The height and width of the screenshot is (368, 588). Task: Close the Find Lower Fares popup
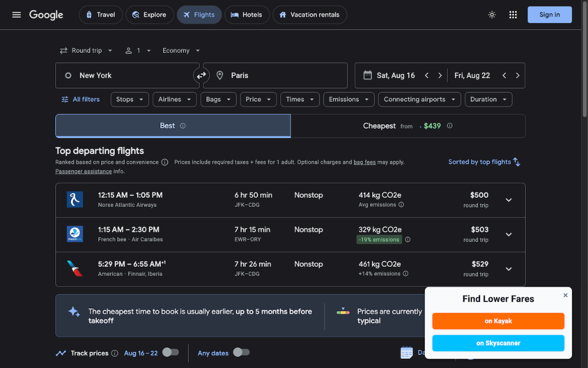pos(565,295)
